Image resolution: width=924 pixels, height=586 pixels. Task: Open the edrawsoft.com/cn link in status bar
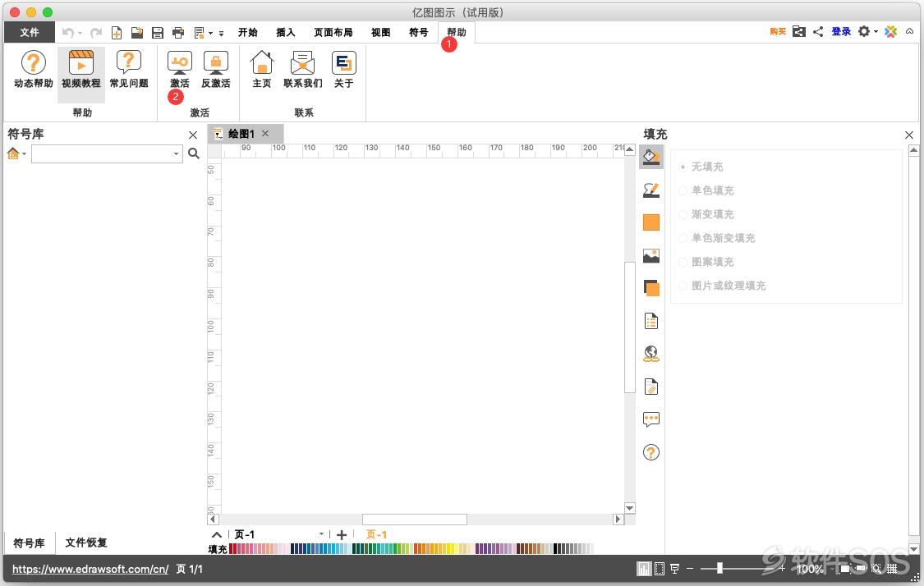pos(90,569)
